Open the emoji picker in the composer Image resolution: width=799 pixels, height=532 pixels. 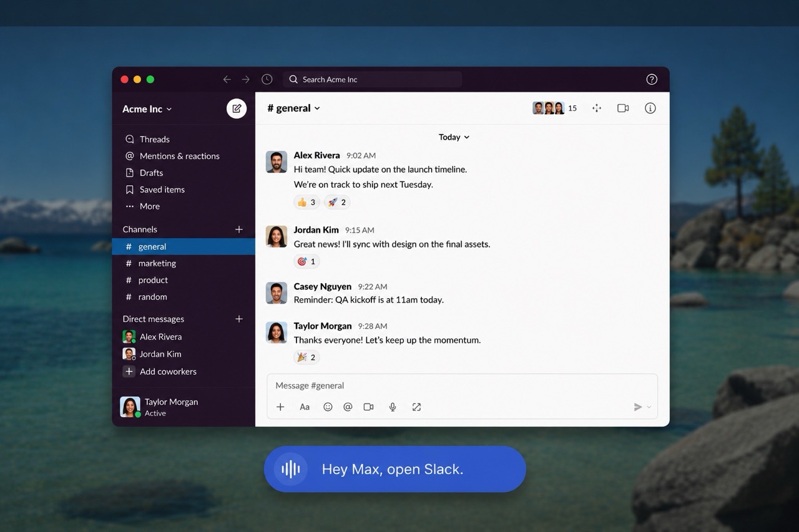tap(328, 407)
